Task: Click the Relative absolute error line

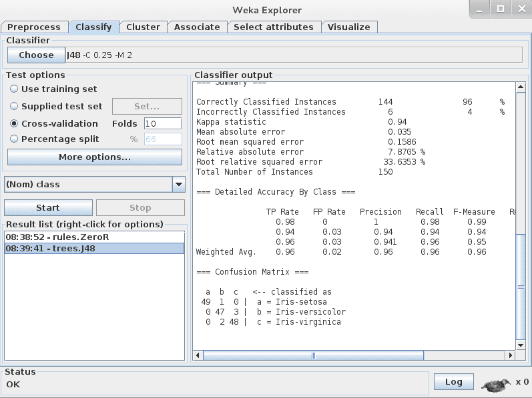Action: coord(311,152)
